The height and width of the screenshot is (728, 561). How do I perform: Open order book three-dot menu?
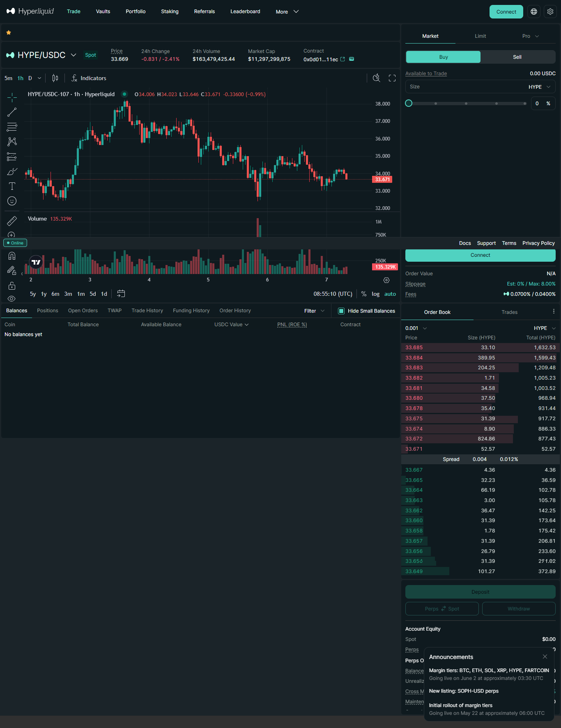coord(554,311)
